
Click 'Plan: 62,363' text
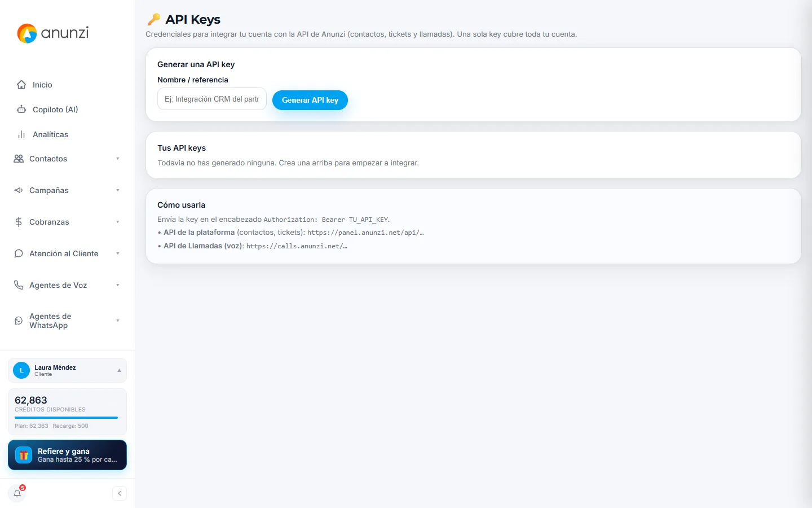tap(32, 426)
